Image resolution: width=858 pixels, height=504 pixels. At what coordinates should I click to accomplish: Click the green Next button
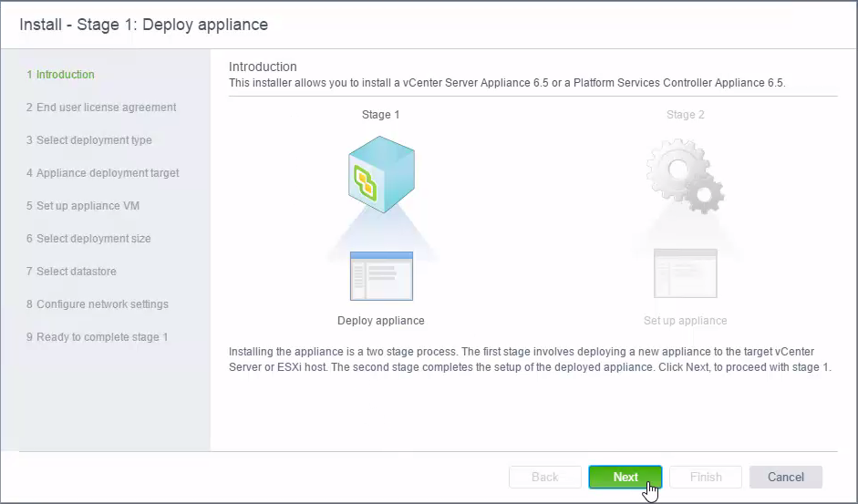pos(625,478)
